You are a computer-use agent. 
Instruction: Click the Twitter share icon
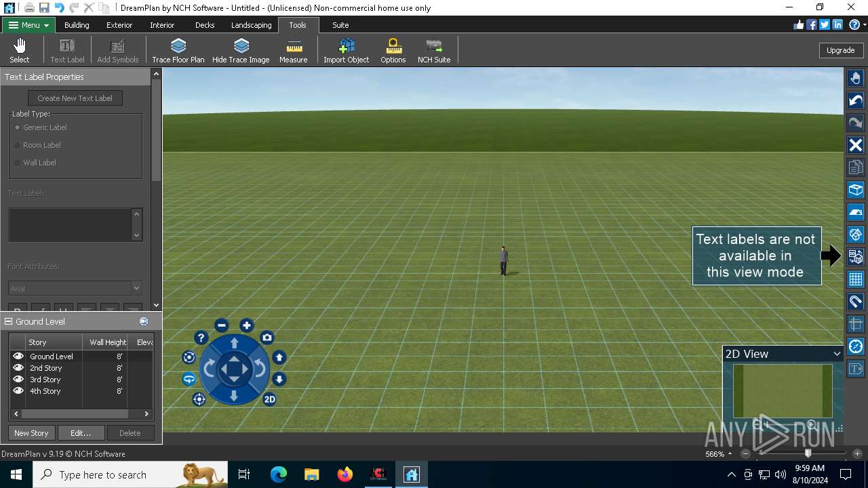tap(825, 24)
